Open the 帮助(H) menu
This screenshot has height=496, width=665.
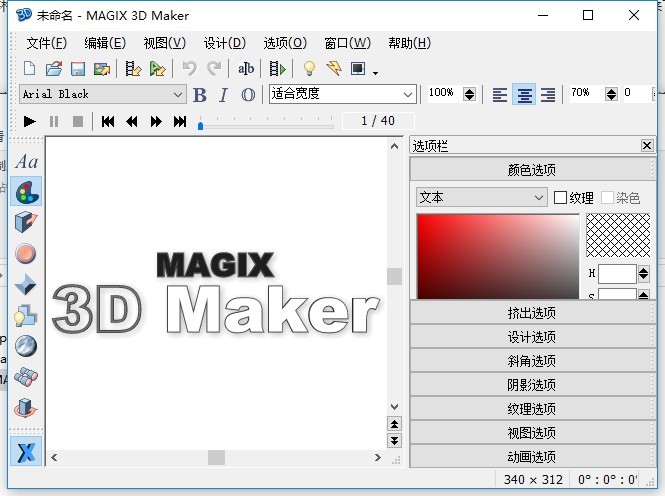click(409, 43)
